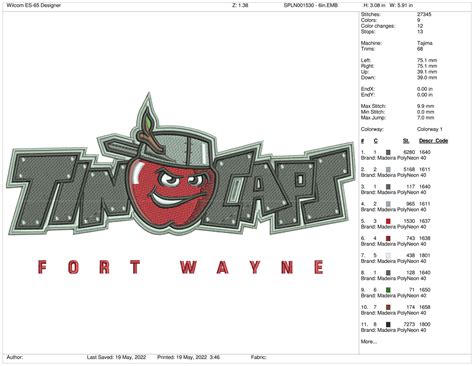Click the EndY label
Image resolution: width=474 pixels, height=366 pixels.
pyautogui.click(x=368, y=95)
